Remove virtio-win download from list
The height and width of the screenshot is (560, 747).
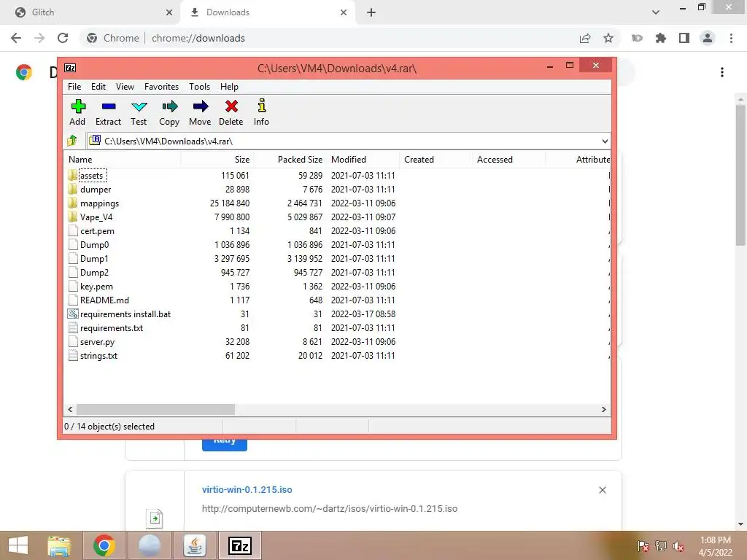click(602, 490)
